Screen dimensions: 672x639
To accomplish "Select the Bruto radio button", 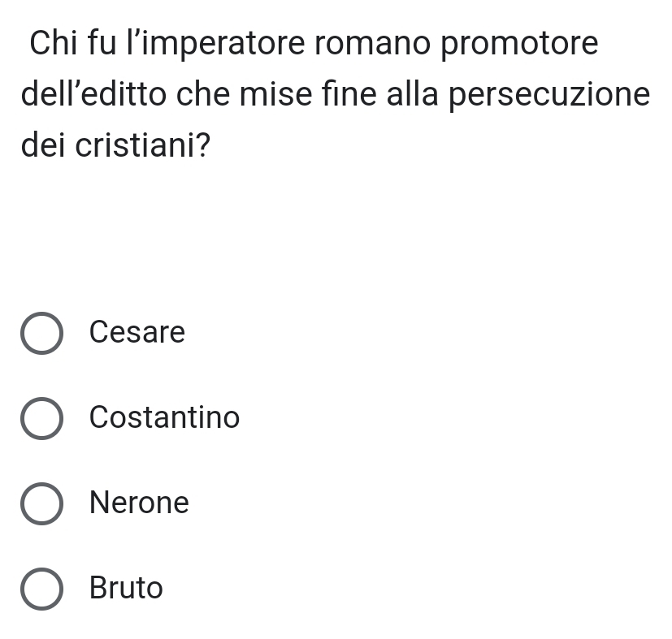I will [x=41, y=588].
